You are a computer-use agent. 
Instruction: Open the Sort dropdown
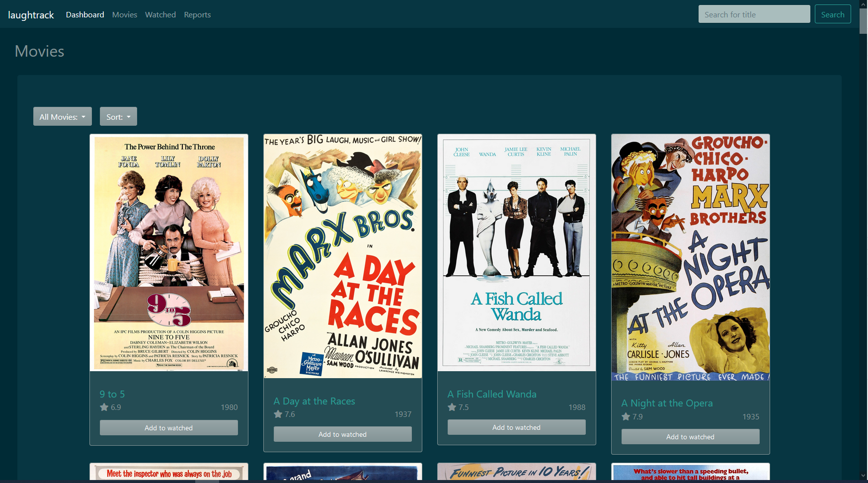point(118,117)
